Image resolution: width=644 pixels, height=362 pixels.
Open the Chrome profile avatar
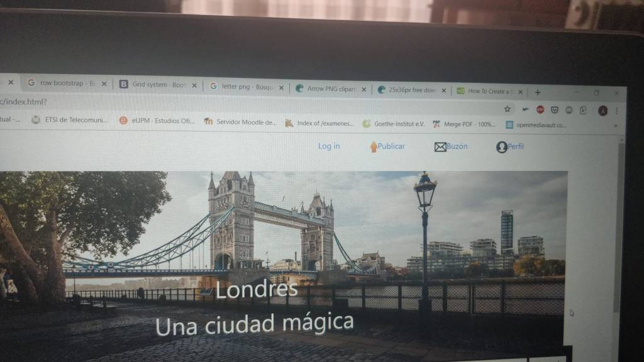click(602, 111)
